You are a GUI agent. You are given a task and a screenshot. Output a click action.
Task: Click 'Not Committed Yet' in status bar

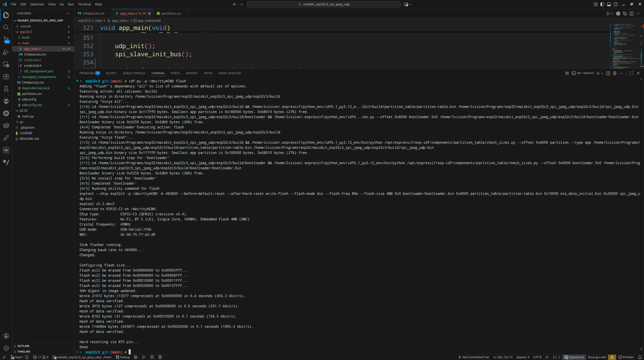pyautogui.click(x=473, y=357)
